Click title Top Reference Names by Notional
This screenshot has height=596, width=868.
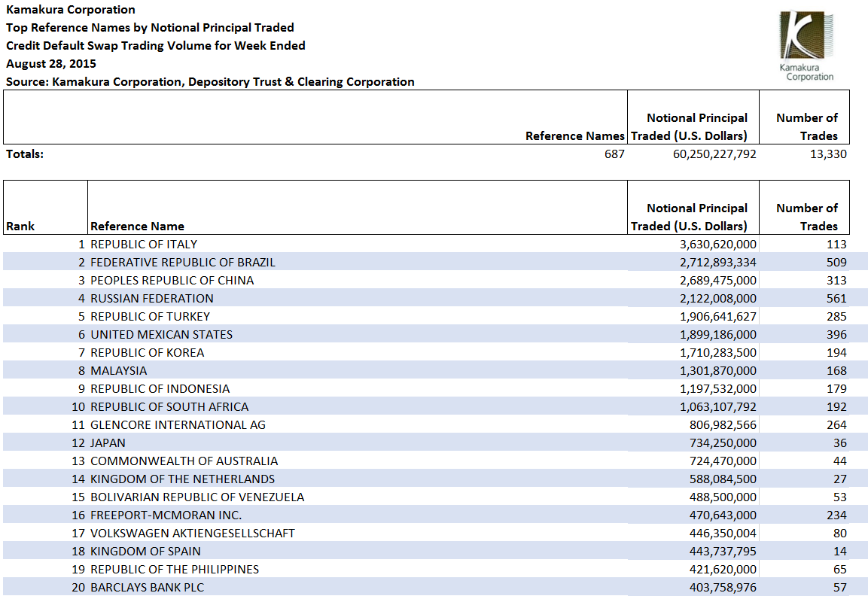150,28
